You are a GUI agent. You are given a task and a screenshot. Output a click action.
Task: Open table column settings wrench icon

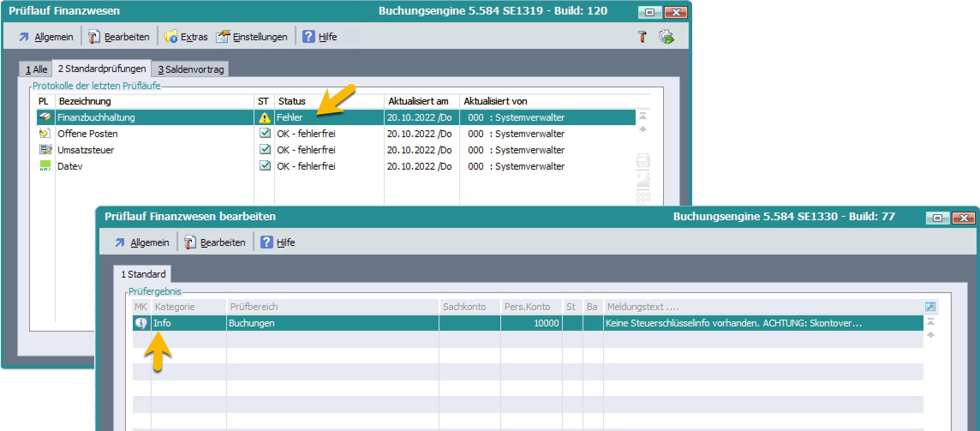(x=930, y=307)
